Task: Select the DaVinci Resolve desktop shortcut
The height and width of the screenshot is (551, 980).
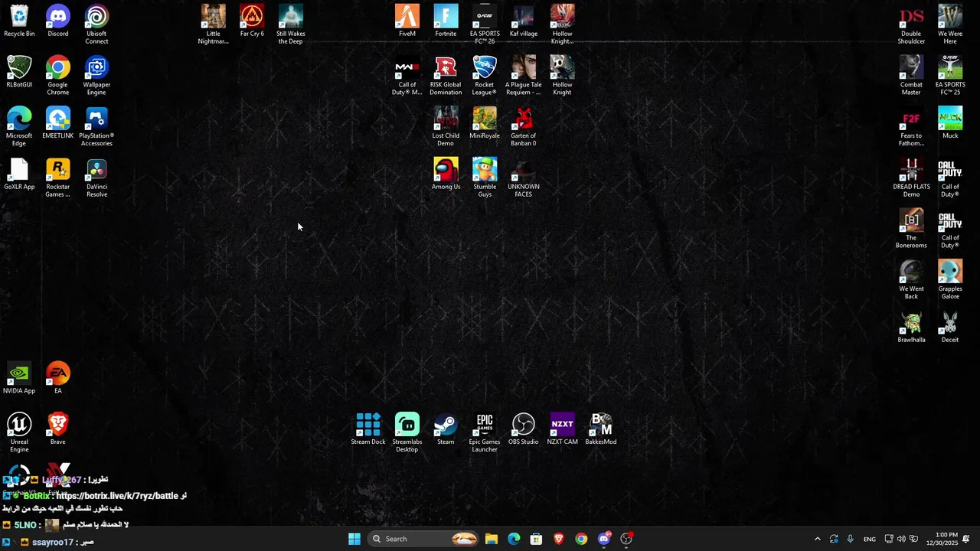Action: pyautogui.click(x=96, y=178)
